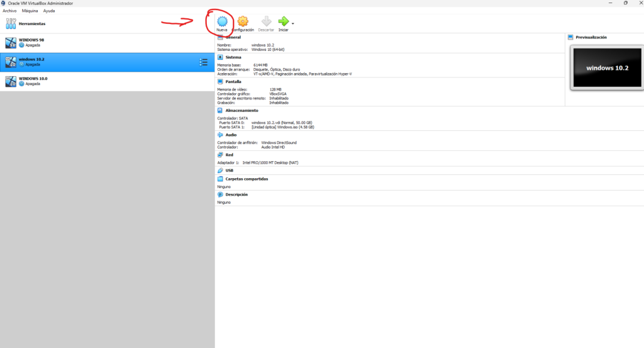644x348 pixels.
Task: Click the USB section icon
Action: click(220, 170)
